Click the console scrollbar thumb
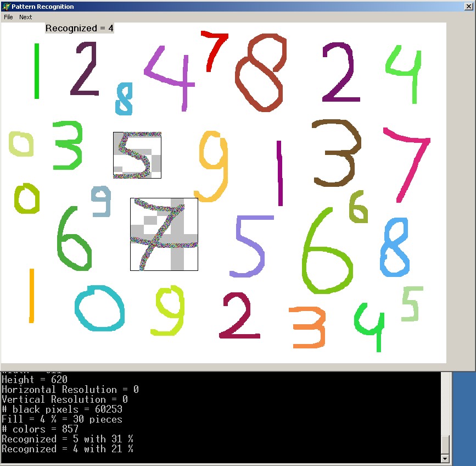 pyautogui.click(x=445, y=443)
